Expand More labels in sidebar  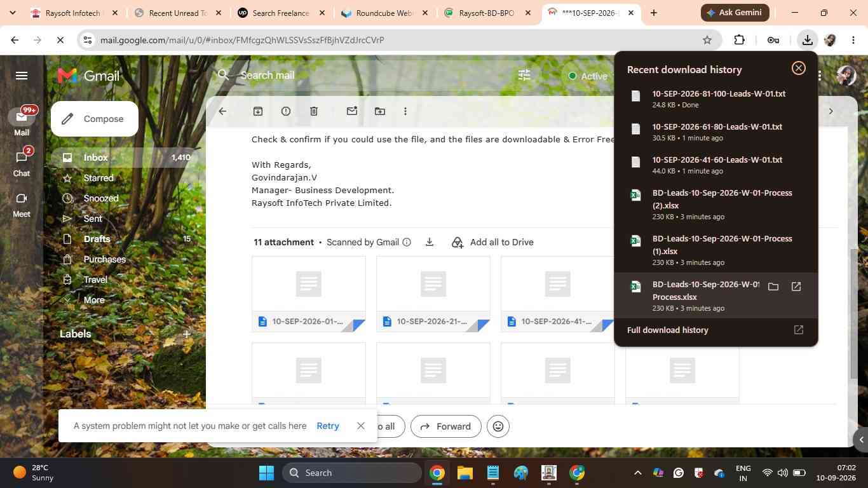tap(94, 300)
